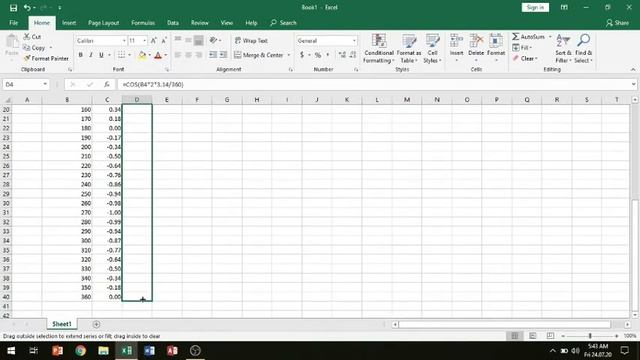Switch to Page Layout view in status bar
Image resolution: width=640 pixels, height=360 pixels.
click(533, 336)
